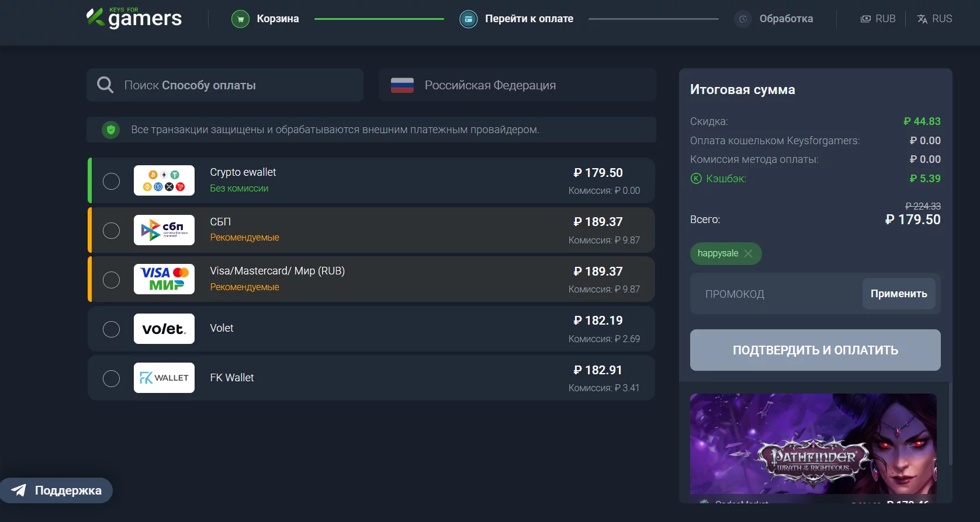
Task: Click the Обработка clock step icon
Action: pyautogui.click(x=743, y=19)
